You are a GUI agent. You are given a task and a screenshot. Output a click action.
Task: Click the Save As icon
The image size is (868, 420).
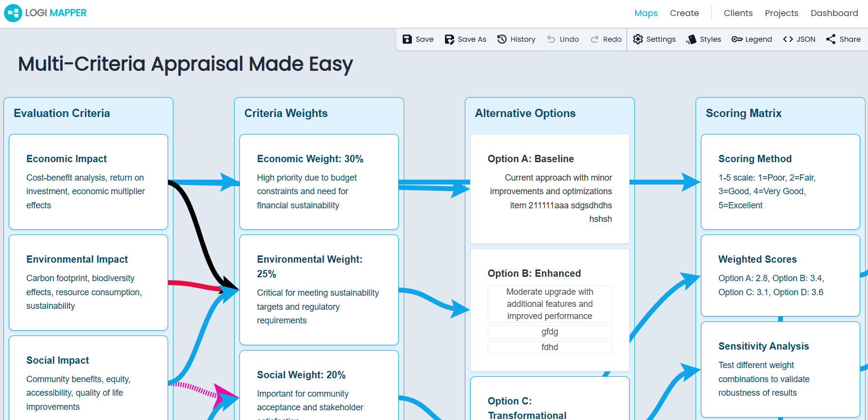[450, 39]
